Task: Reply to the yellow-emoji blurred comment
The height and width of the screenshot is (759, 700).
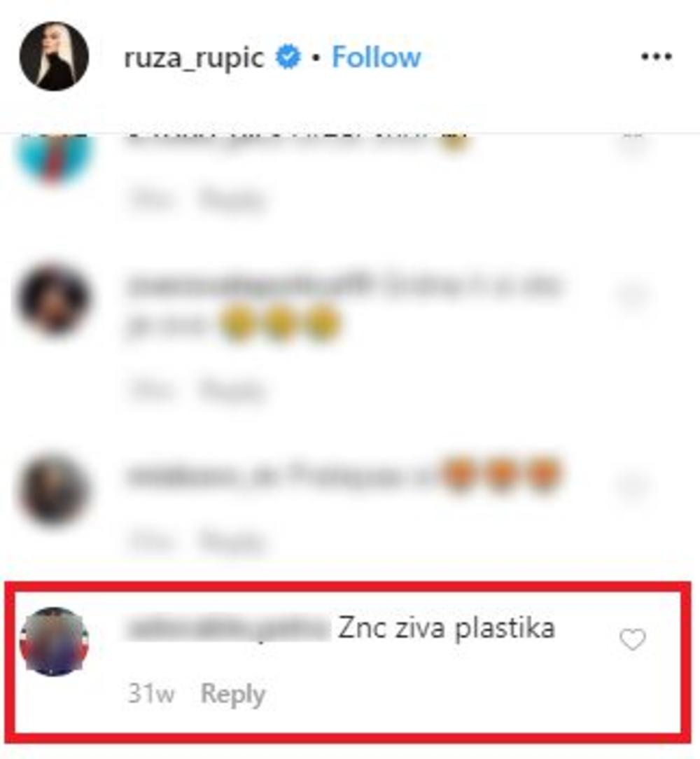Action: (x=233, y=389)
